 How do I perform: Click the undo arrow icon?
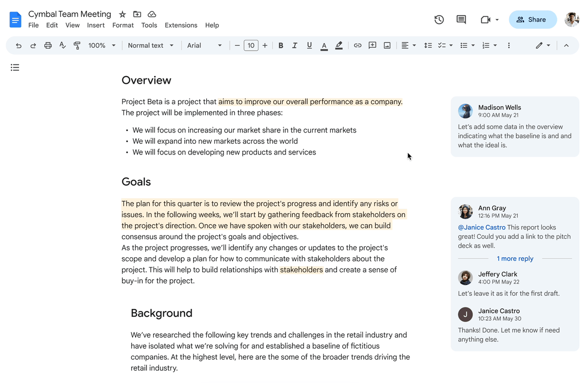coord(19,45)
